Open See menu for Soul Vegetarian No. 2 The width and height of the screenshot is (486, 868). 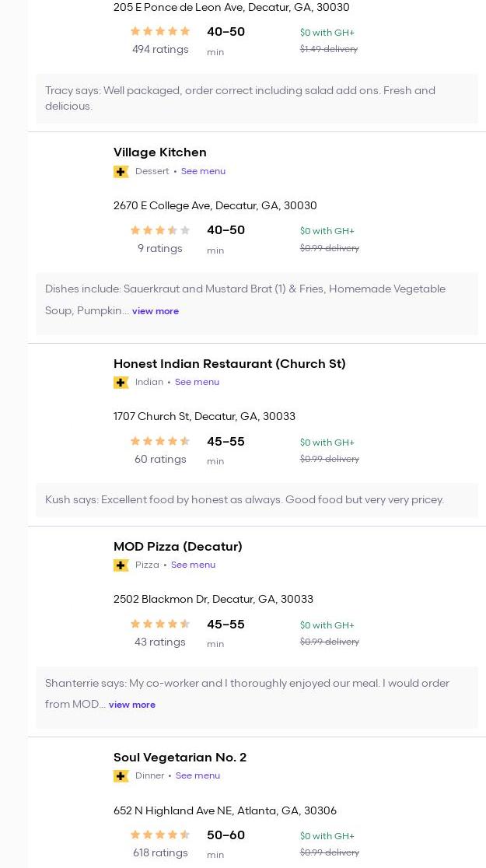(x=198, y=775)
